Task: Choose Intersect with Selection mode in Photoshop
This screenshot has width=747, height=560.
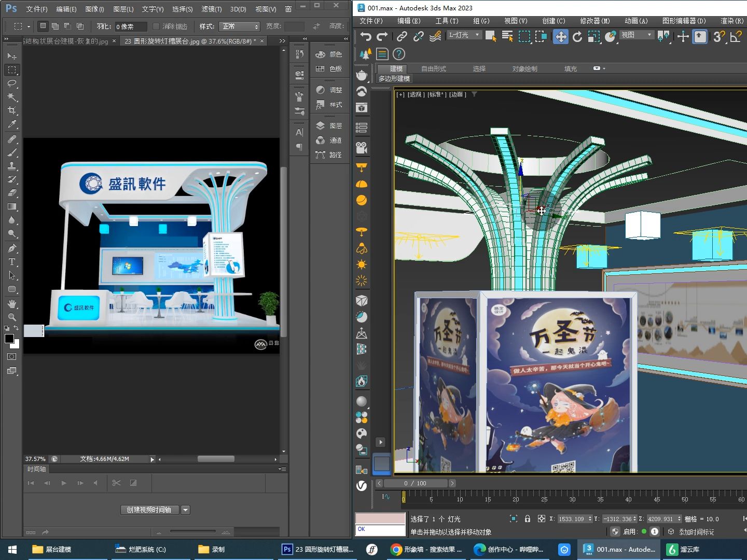Action: point(80,26)
